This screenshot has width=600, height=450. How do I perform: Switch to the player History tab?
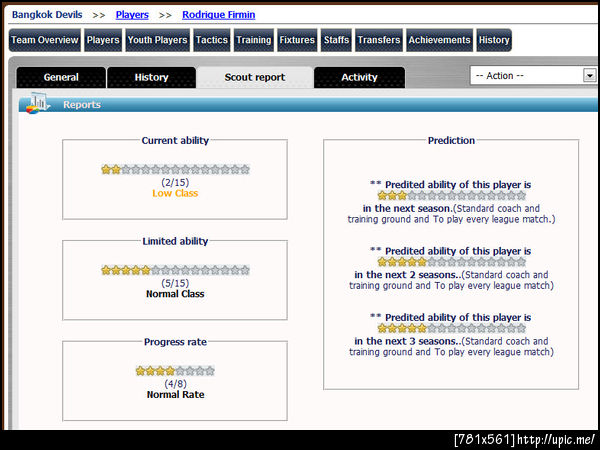152,77
